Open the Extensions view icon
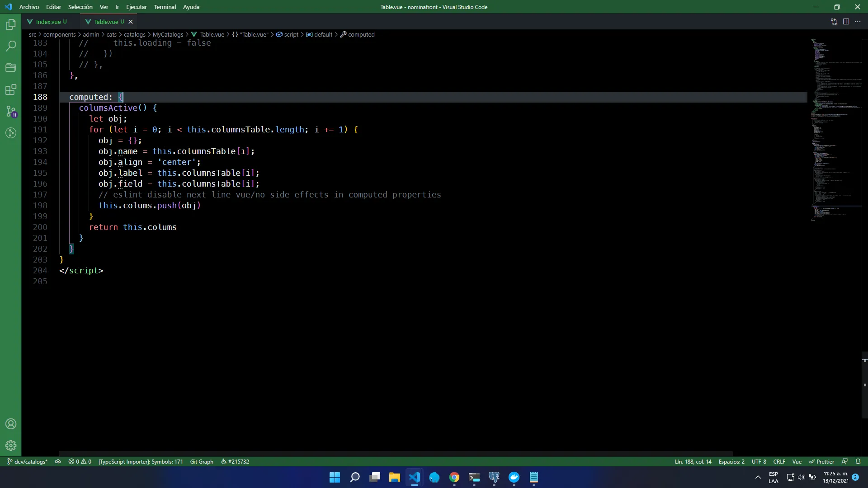This screenshot has width=868, height=488. pyautogui.click(x=11, y=89)
